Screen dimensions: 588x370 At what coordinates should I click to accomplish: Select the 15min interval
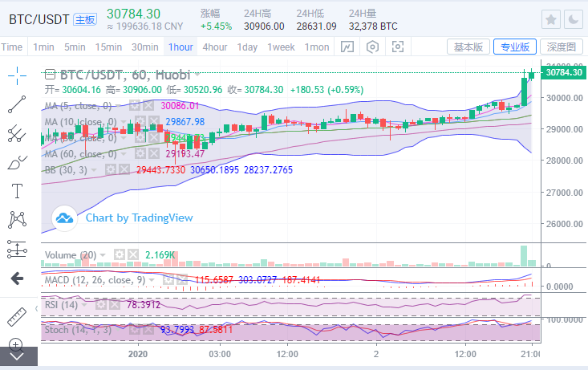click(x=108, y=47)
